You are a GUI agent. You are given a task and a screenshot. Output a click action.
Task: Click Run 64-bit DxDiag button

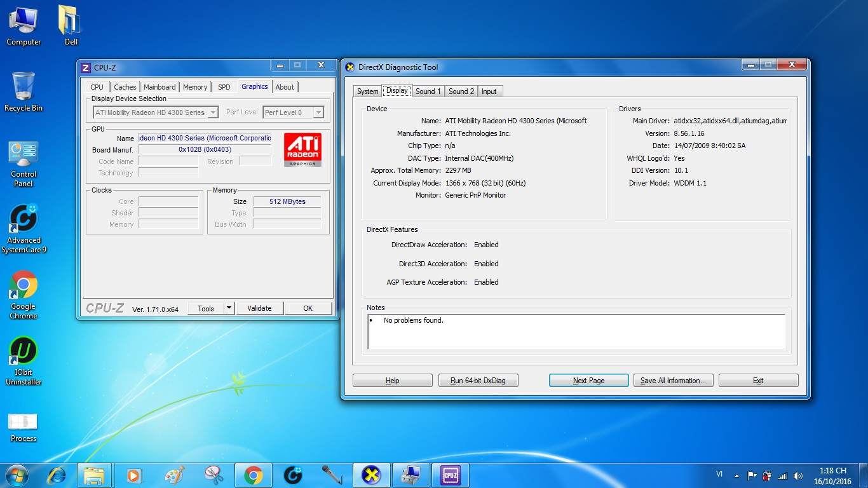[478, 381]
